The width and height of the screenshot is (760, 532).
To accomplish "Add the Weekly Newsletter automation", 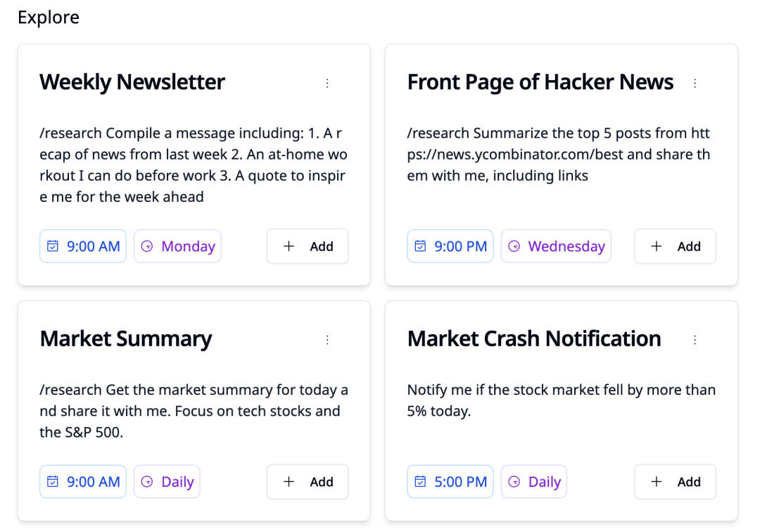I will pyautogui.click(x=308, y=246).
